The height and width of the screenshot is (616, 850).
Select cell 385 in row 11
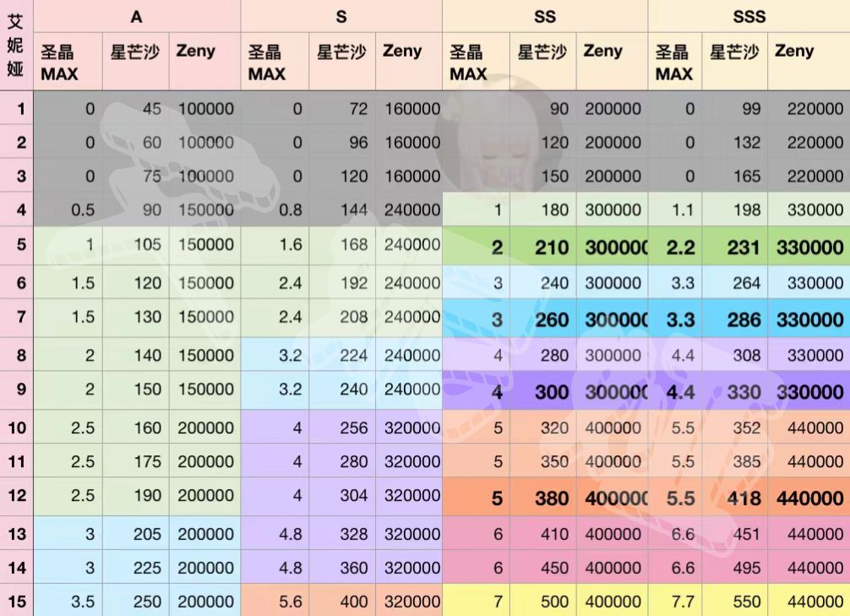[734, 461]
